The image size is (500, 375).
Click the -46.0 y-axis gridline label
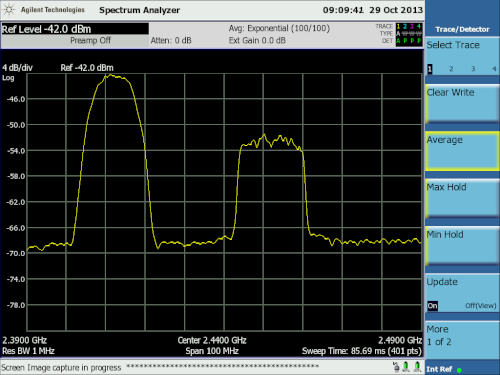click(x=16, y=99)
